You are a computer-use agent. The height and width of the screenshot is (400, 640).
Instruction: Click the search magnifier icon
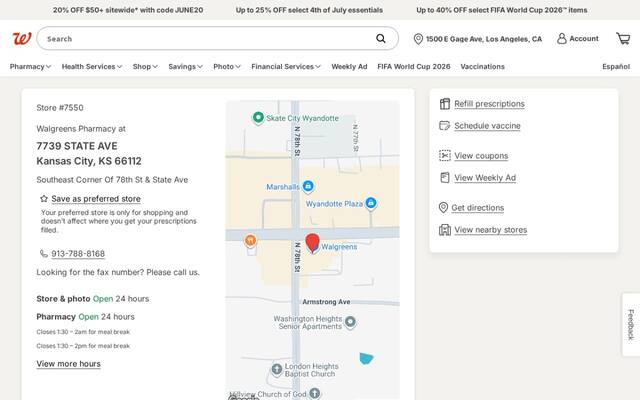coord(381,38)
